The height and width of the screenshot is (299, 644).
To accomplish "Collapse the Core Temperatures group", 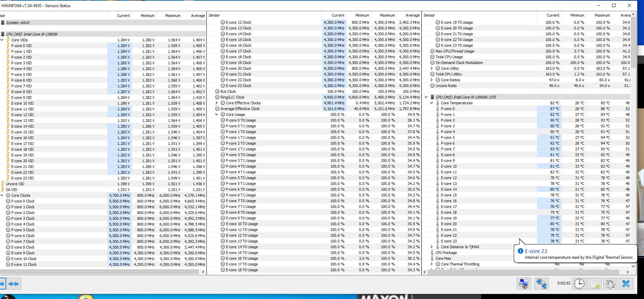I will pos(432,103).
